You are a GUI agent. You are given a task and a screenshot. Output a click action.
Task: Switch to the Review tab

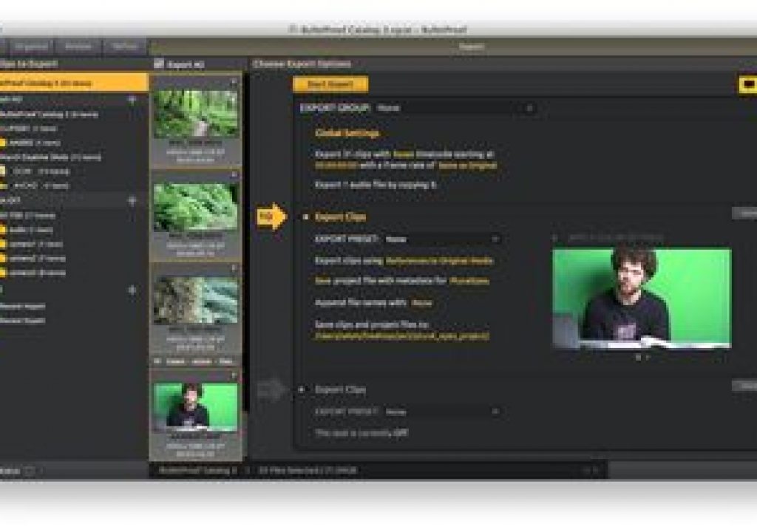coord(78,47)
